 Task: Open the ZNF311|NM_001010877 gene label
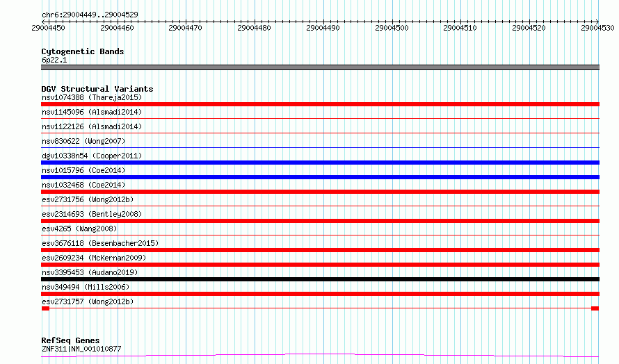tap(81, 349)
